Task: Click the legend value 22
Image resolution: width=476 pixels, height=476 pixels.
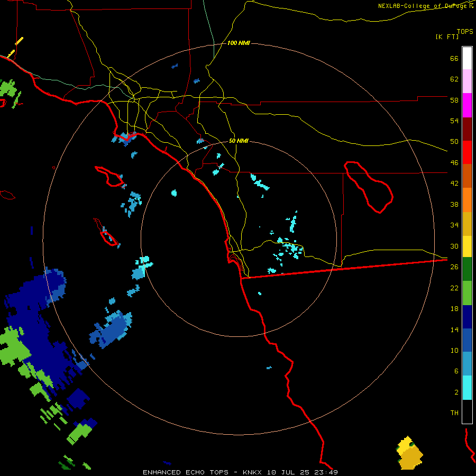Action: [x=454, y=288]
